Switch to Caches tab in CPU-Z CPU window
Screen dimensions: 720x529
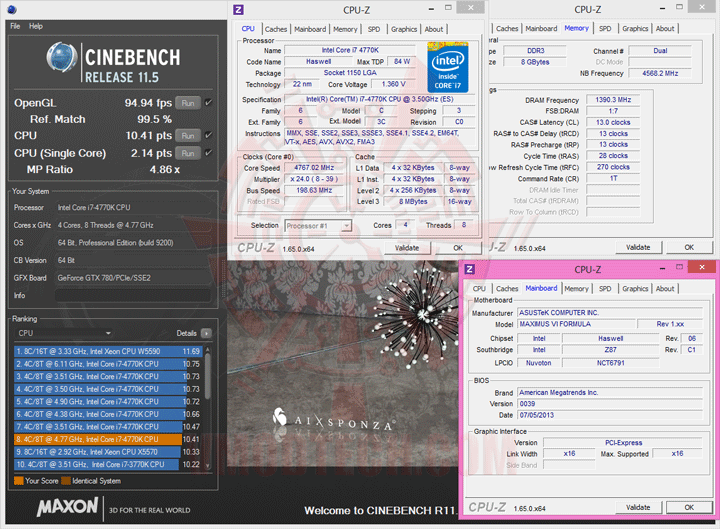276,29
